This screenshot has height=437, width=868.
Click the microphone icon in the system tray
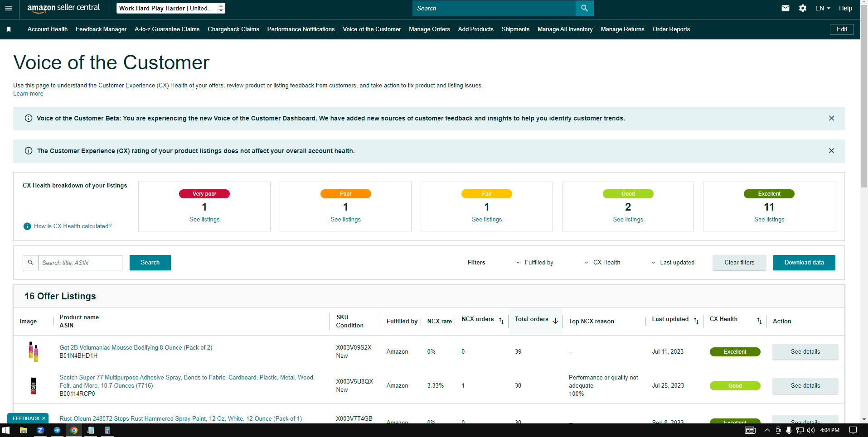(x=789, y=430)
